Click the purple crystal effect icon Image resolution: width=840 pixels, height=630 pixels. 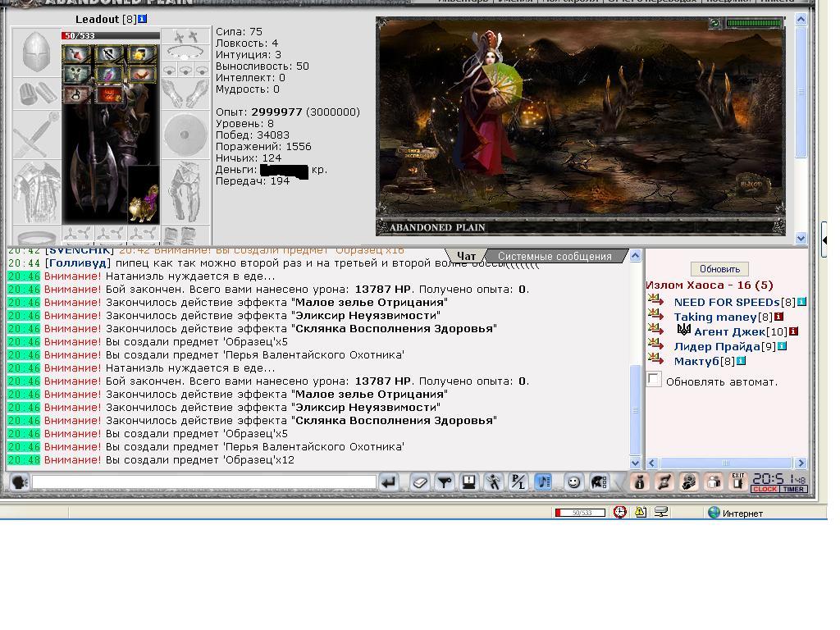click(109, 74)
